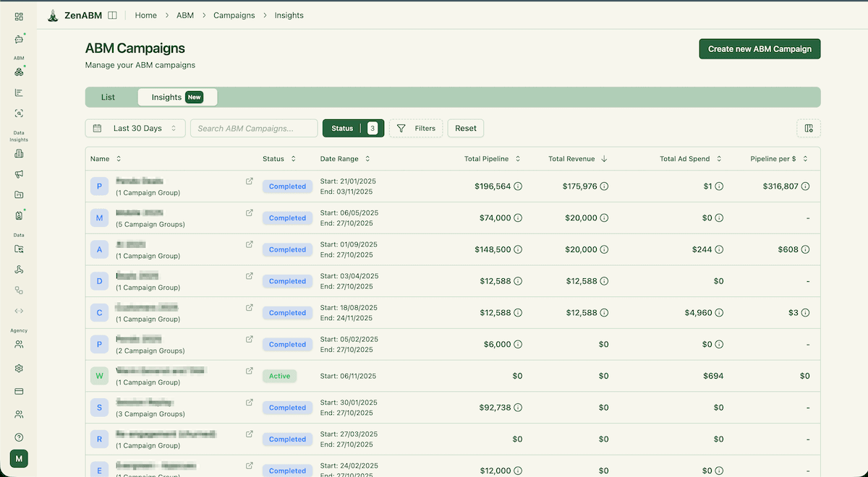Click the external link icon beside the first campaign
Viewport: 868px width, 477px height.
point(250,181)
